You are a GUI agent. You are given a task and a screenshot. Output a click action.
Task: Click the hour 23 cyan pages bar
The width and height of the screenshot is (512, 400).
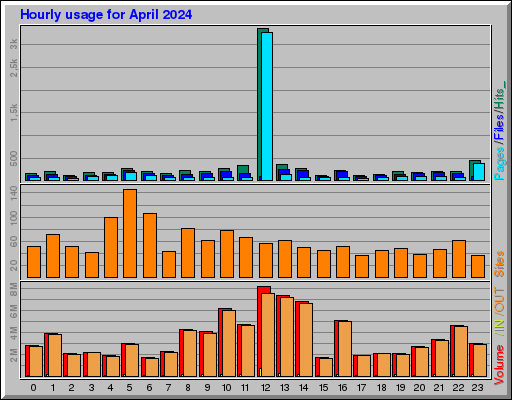[x=479, y=172]
